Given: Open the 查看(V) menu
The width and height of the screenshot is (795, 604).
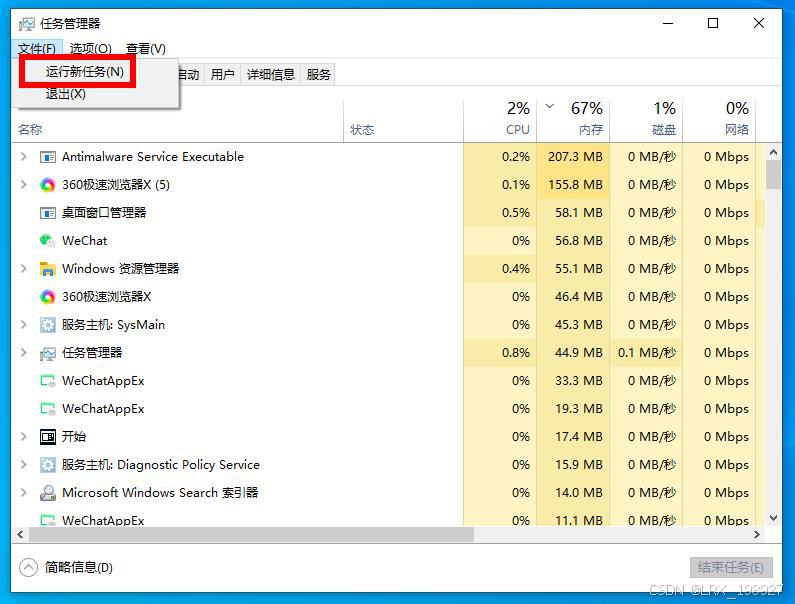Looking at the screenshot, I should pos(146,49).
